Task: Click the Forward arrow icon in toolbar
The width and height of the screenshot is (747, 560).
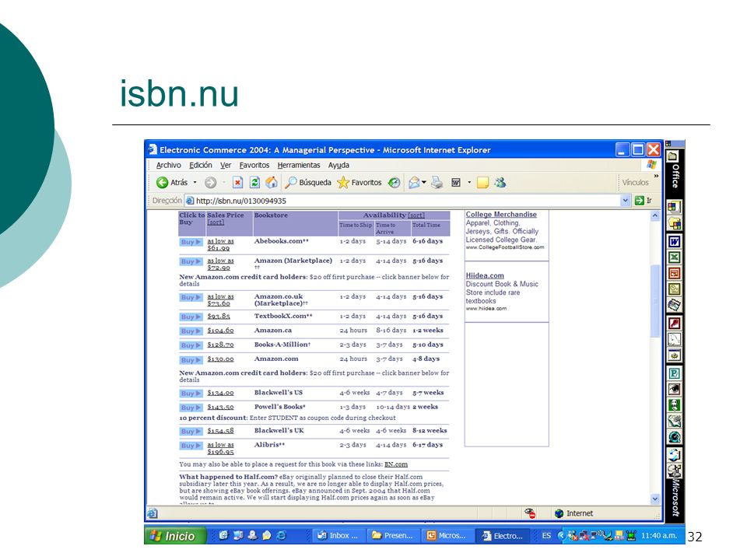Action: point(211,182)
